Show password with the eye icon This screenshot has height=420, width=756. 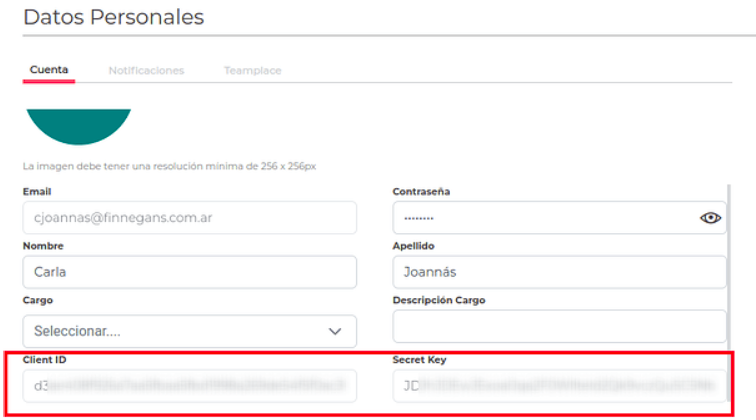tap(711, 218)
